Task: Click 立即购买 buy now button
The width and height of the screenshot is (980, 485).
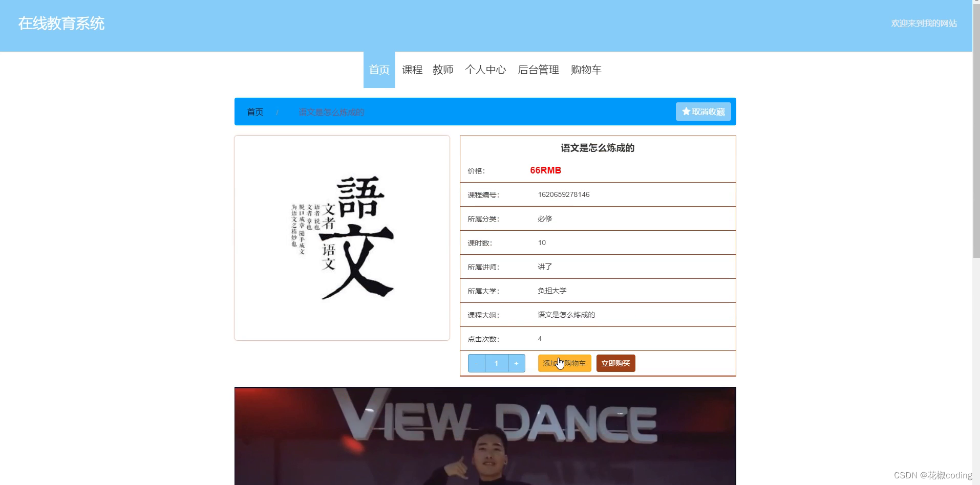Action: [x=615, y=363]
